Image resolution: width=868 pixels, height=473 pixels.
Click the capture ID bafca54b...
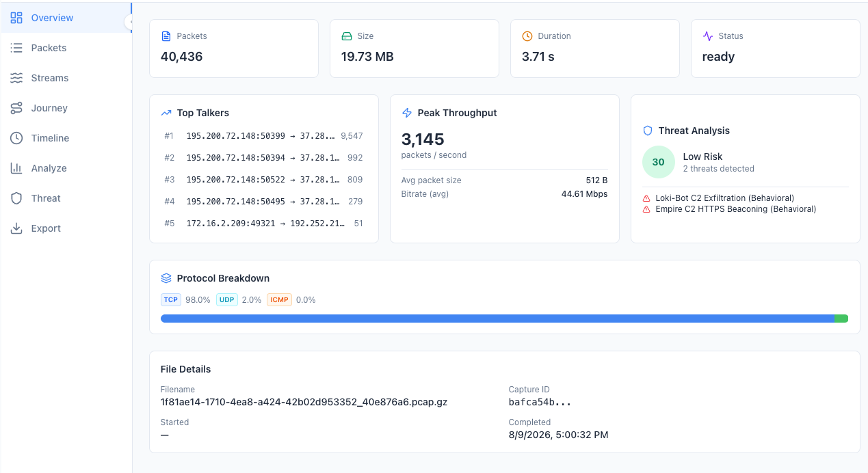(540, 402)
